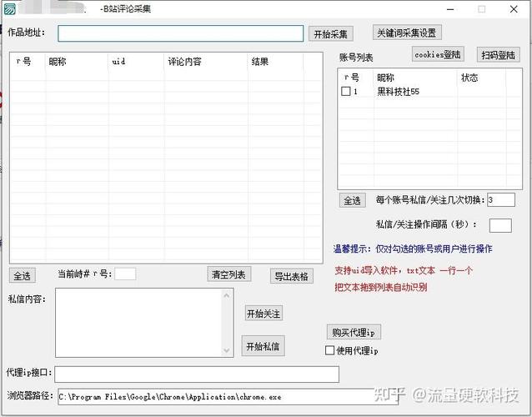Click the app icon in title bar
Image resolution: width=532 pixels, height=417 pixels.
(10, 9)
